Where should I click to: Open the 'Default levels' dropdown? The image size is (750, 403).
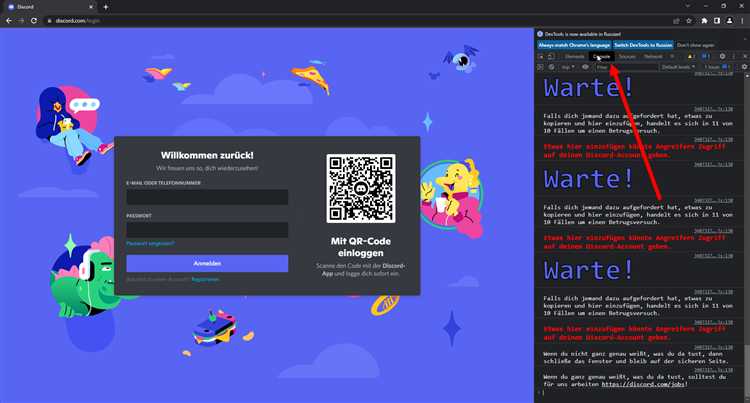678,67
